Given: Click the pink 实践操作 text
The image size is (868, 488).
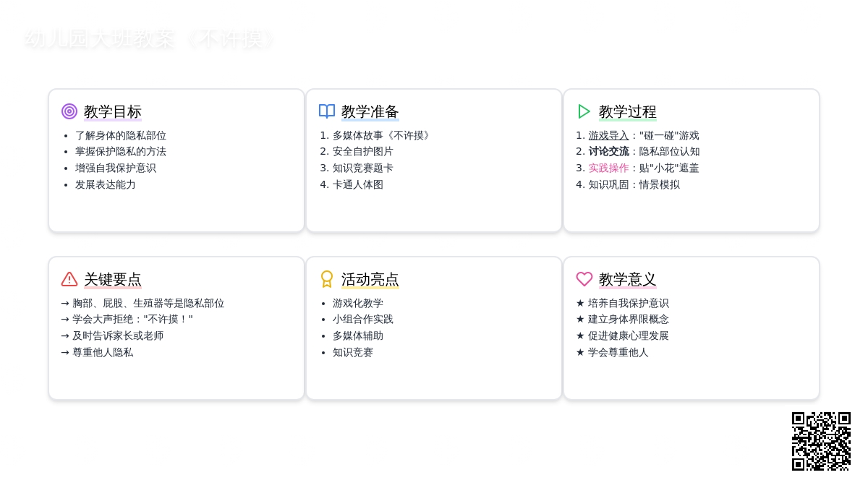Looking at the screenshot, I should pyautogui.click(x=608, y=168).
